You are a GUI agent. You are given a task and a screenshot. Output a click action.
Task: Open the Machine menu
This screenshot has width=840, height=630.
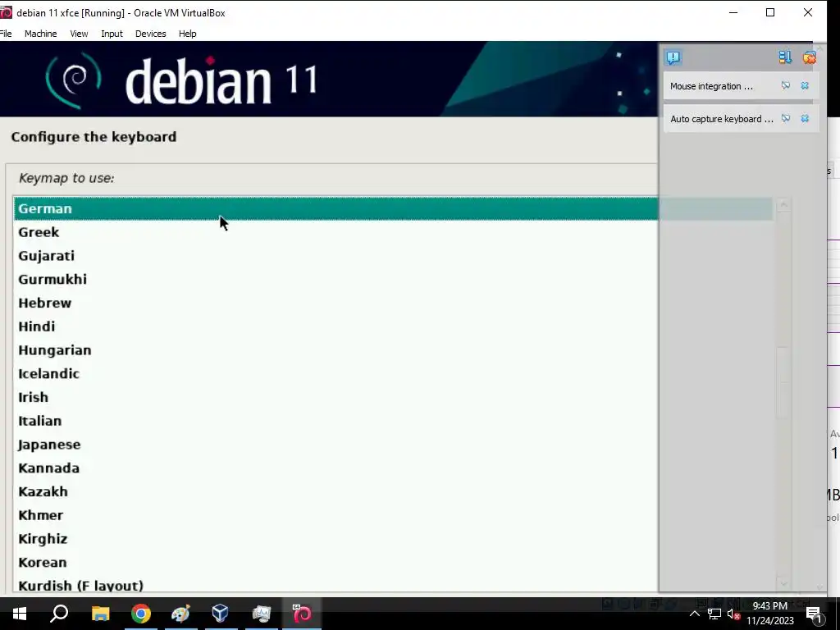pos(41,33)
